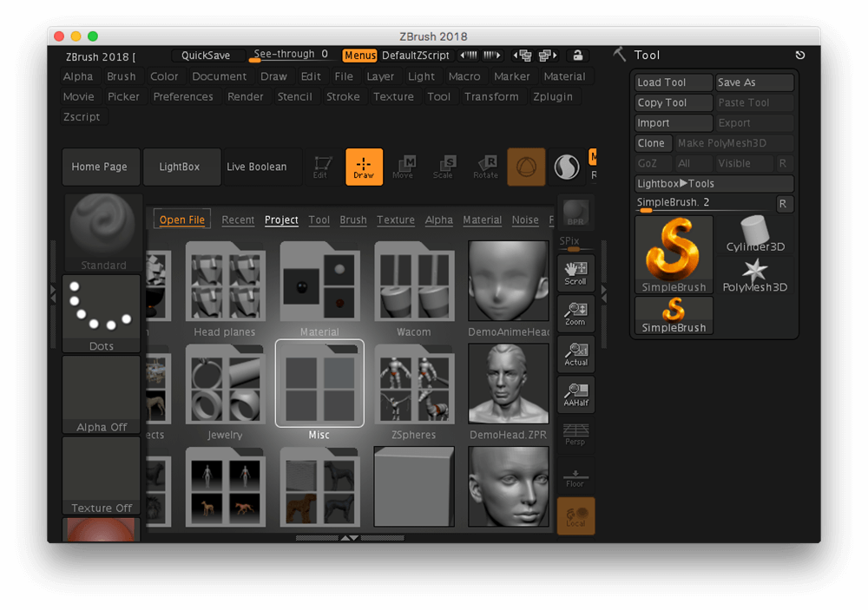
Task: Click the hammer Tool palette icon
Action: (620, 55)
